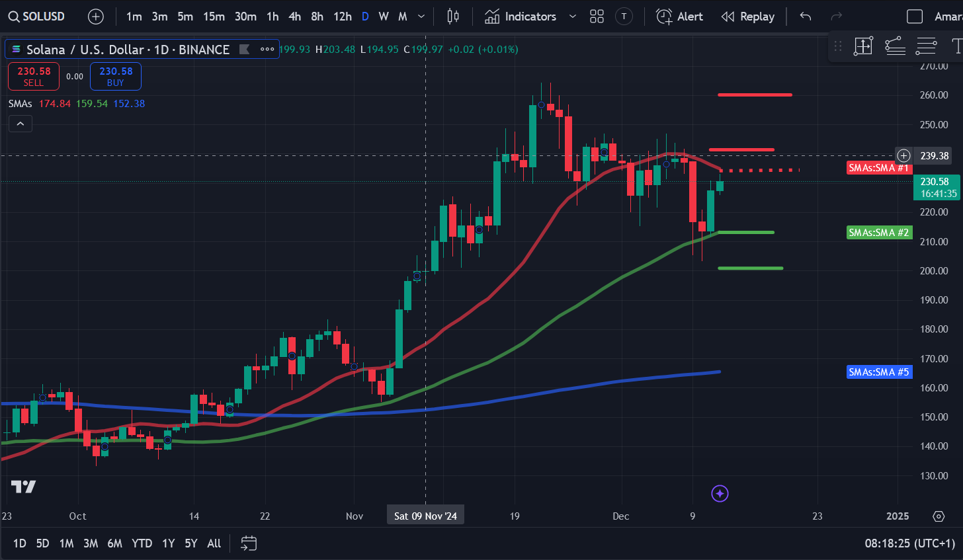The image size is (963, 560).
Task: Set the 1D date range
Action: (x=20, y=543)
